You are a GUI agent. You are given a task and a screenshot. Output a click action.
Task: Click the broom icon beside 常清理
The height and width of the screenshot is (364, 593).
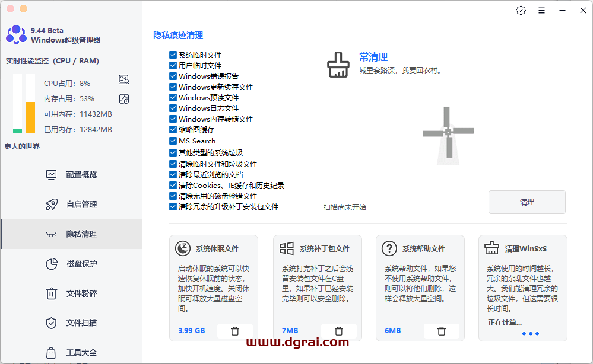(338, 65)
